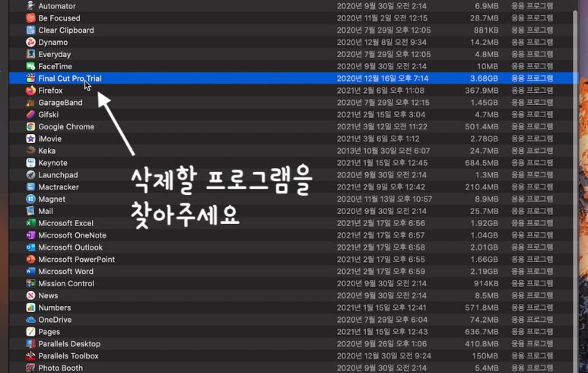Click the 2.19GB size of Microsoft Word

(x=484, y=271)
